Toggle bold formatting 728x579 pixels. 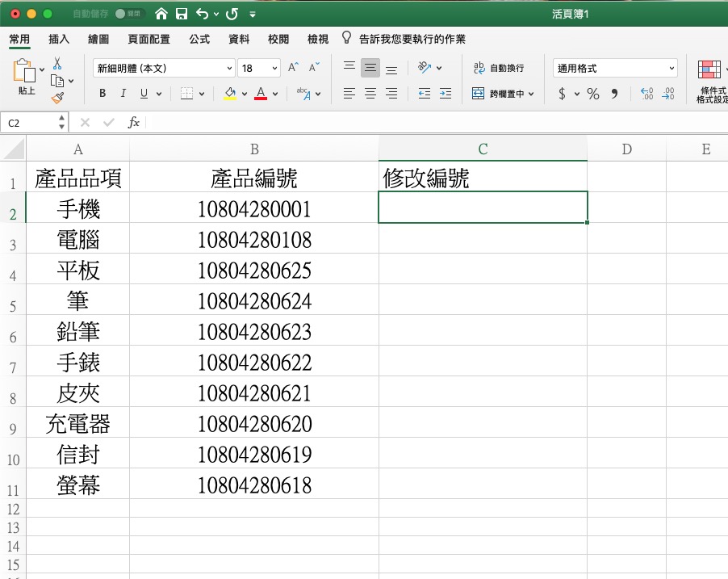(x=103, y=94)
